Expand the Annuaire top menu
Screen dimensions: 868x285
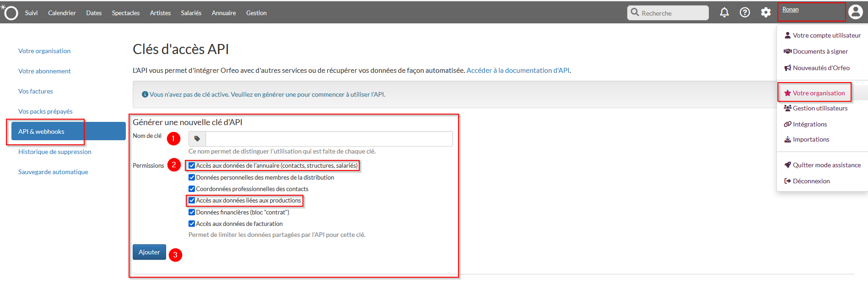click(224, 13)
